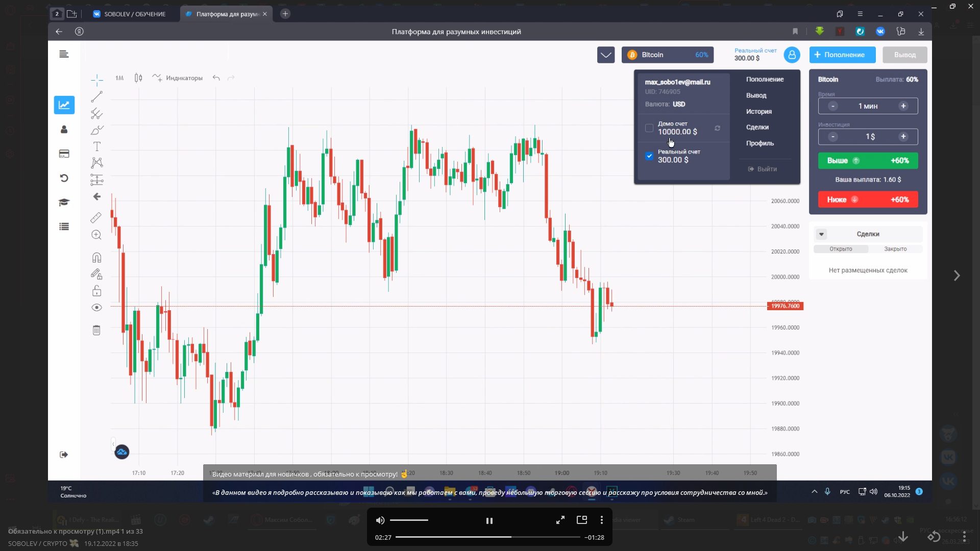Select the brush drawing tool

coord(96,130)
